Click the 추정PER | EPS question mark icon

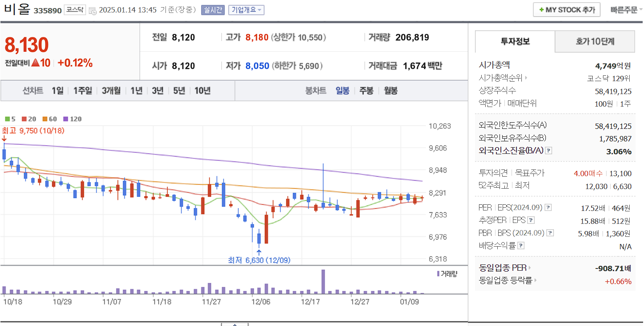click(x=531, y=220)
